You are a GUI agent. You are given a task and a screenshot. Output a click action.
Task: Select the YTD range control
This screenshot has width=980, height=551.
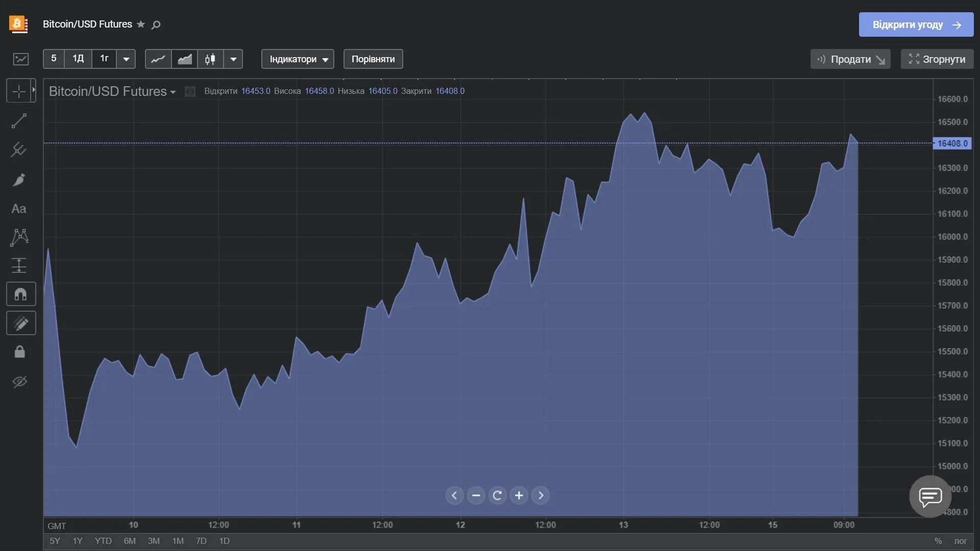[103, 541]
